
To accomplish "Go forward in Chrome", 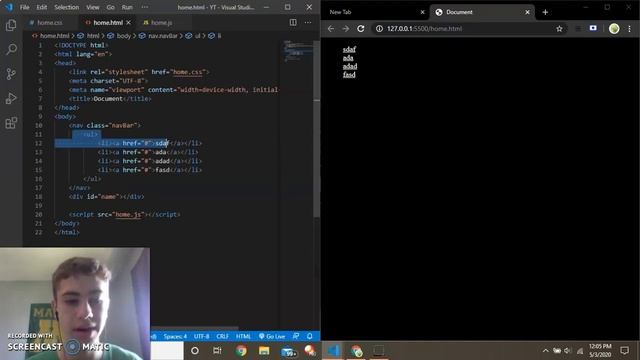I will 346,29.
